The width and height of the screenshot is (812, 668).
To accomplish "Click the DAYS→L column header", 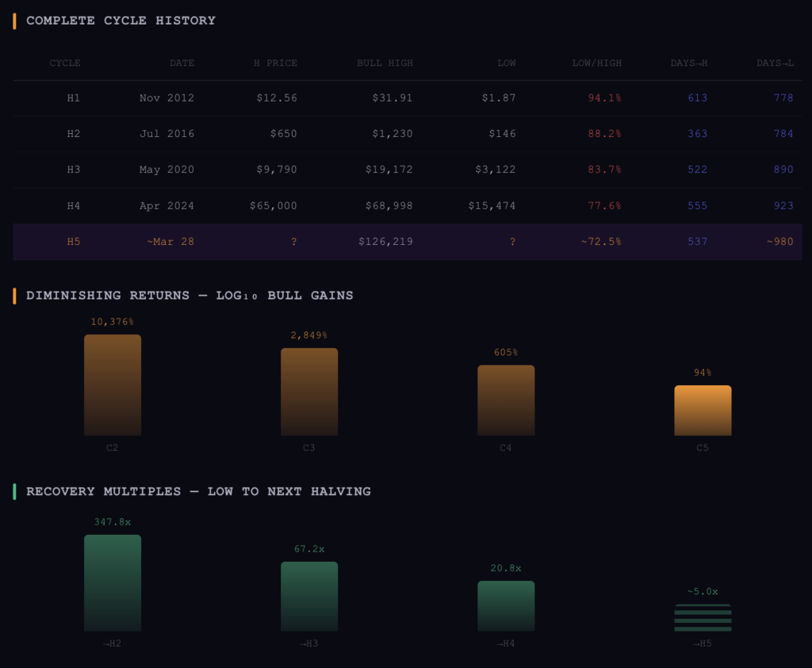I will pos(775,63).
